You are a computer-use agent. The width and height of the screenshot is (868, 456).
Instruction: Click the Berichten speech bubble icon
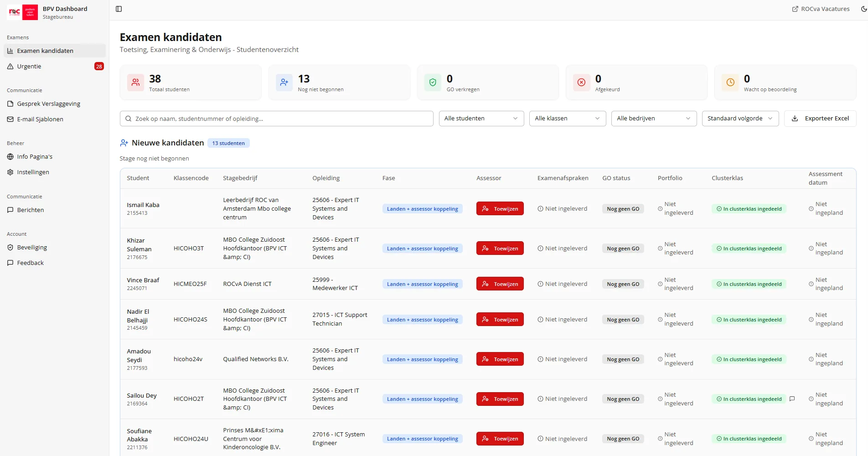(x=10, y=210)
